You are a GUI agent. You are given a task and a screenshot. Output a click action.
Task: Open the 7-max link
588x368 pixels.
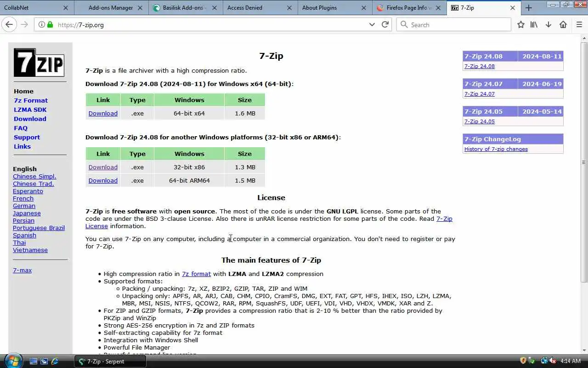click(22, 270)
